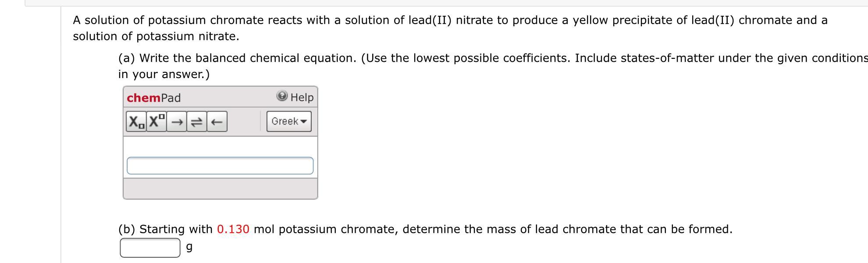Insert a right reaction arrow
The image size is (868, 263).
(x=177, y=122)
